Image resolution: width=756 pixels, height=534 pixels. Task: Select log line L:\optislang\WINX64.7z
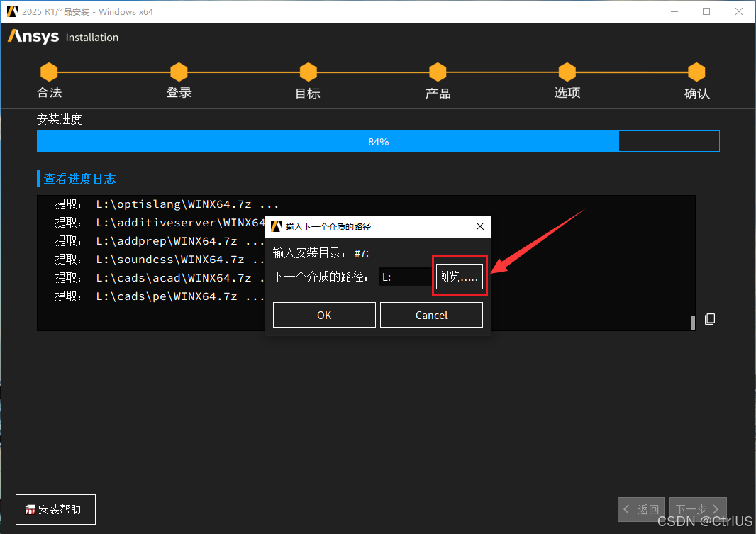pos(167,204)
